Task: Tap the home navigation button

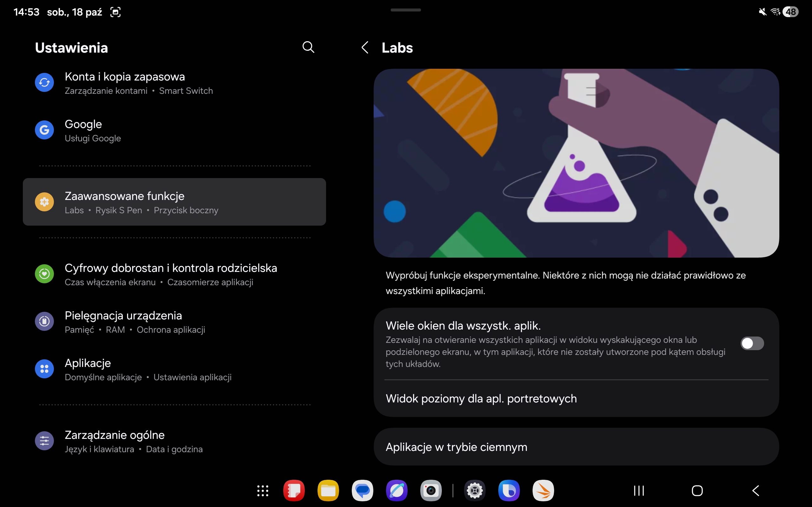Action: tap(697, 491)
